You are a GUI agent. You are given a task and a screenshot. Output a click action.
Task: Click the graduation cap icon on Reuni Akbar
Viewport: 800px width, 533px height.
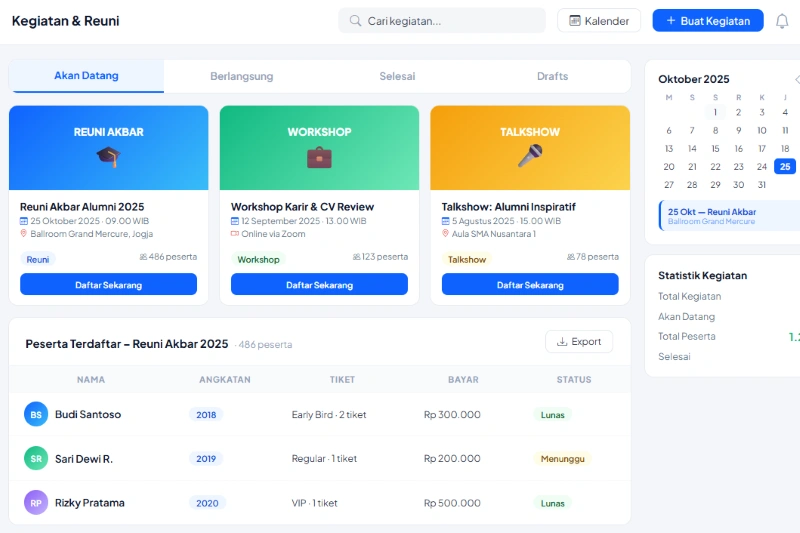108,156
